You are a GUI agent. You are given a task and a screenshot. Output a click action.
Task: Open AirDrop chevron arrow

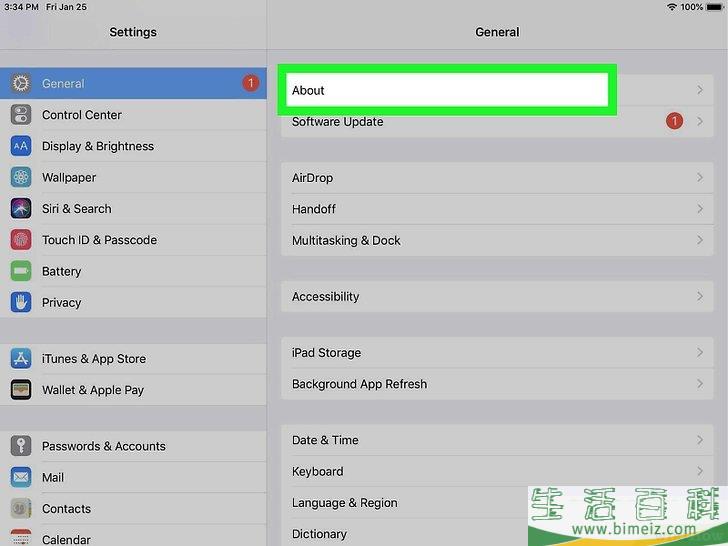pos(700,177)
